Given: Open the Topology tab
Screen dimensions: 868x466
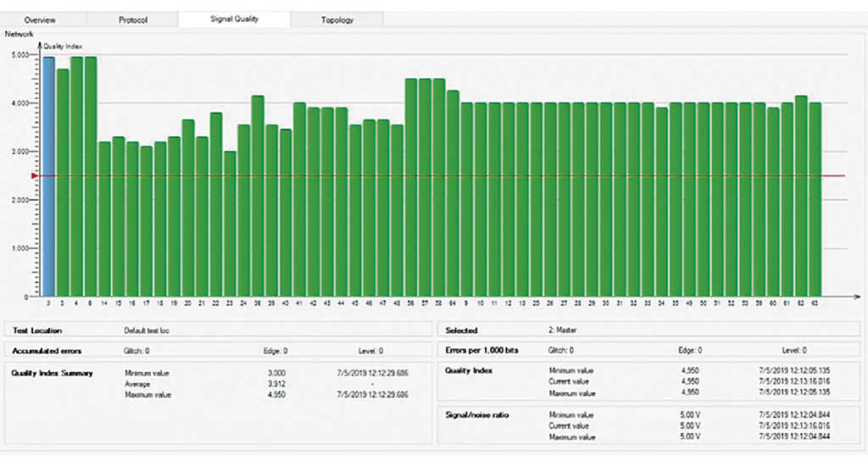Looking at the screenshot, I should (337, 19).
